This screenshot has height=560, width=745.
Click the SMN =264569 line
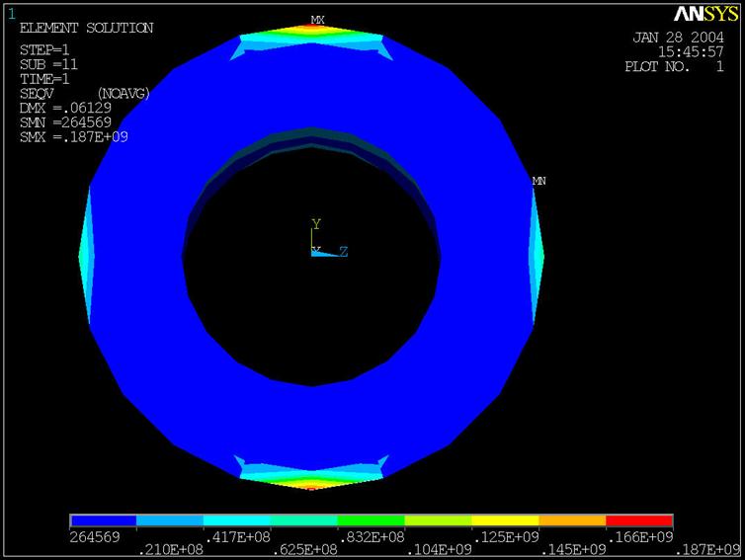pyautogui.click(x=65, y=122)
